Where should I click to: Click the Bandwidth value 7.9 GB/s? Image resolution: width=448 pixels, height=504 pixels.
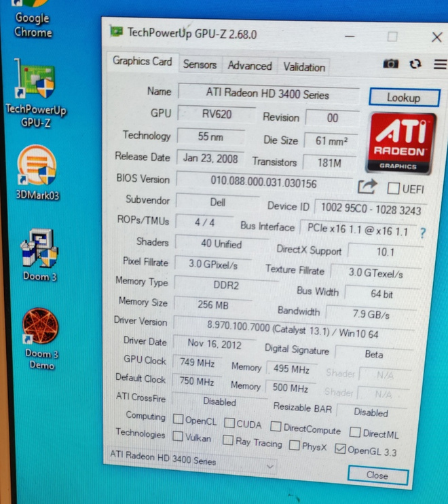pos(371,314)
